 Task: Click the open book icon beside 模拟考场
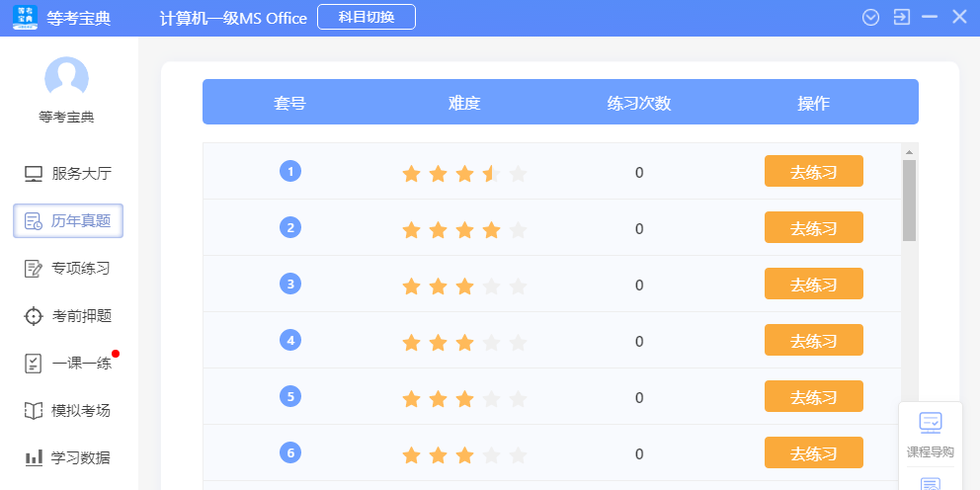[34, 411]
